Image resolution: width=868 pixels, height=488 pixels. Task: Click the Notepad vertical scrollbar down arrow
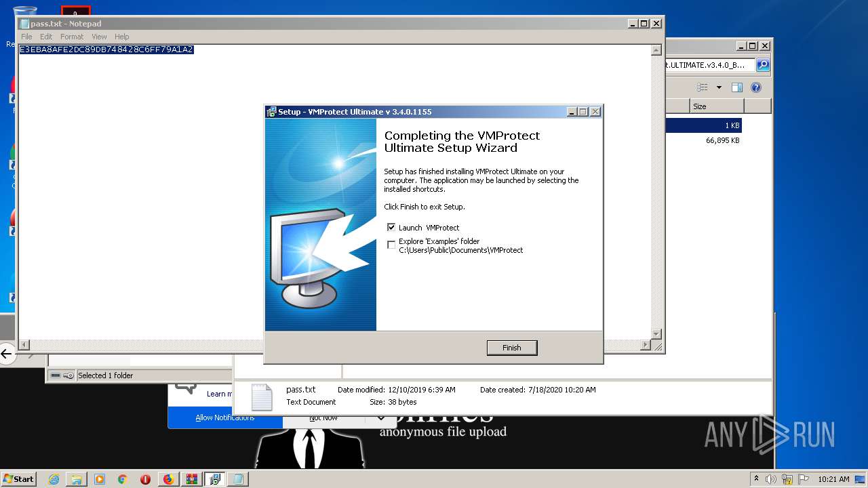click(656, 334)
